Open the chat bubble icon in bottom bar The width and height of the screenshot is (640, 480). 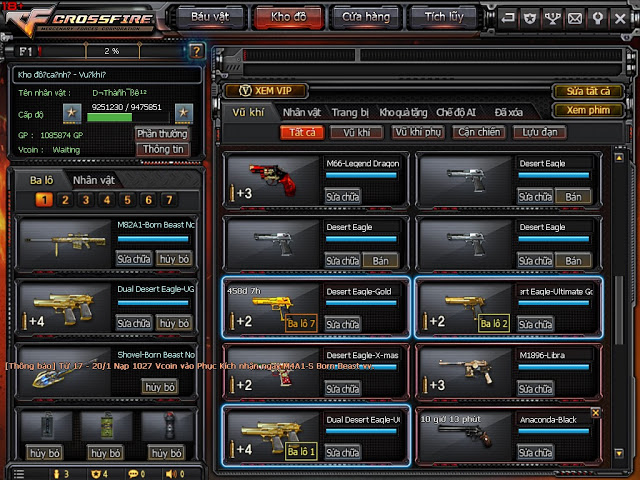[133, 474]
